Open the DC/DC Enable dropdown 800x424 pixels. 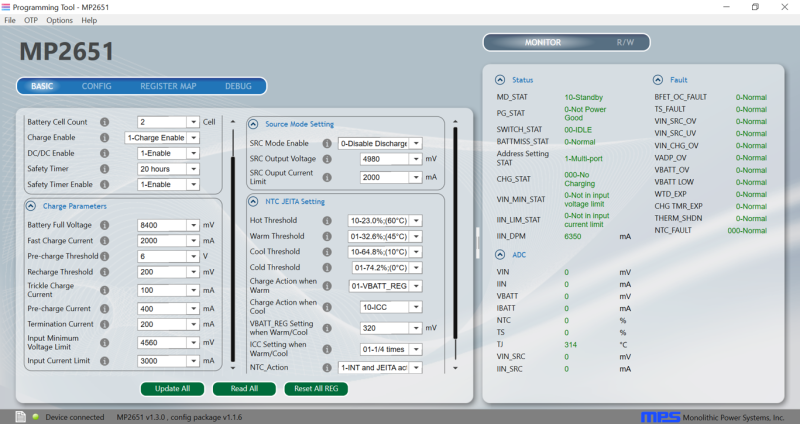[x=193, y=153]
